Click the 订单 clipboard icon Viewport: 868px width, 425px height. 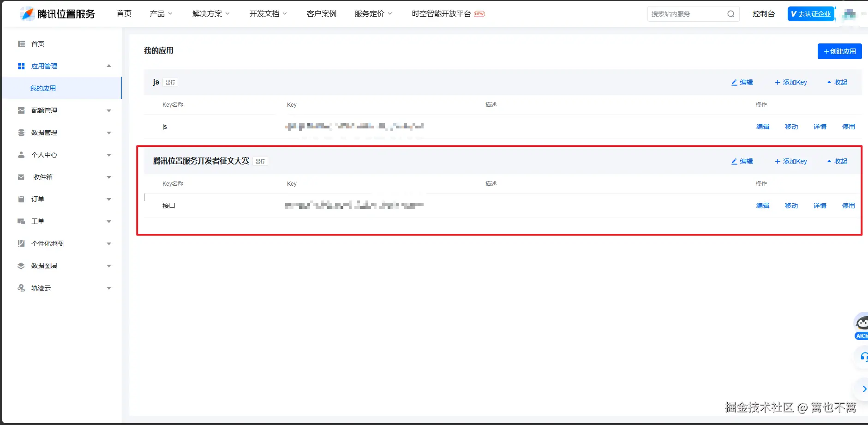(21, 199)
